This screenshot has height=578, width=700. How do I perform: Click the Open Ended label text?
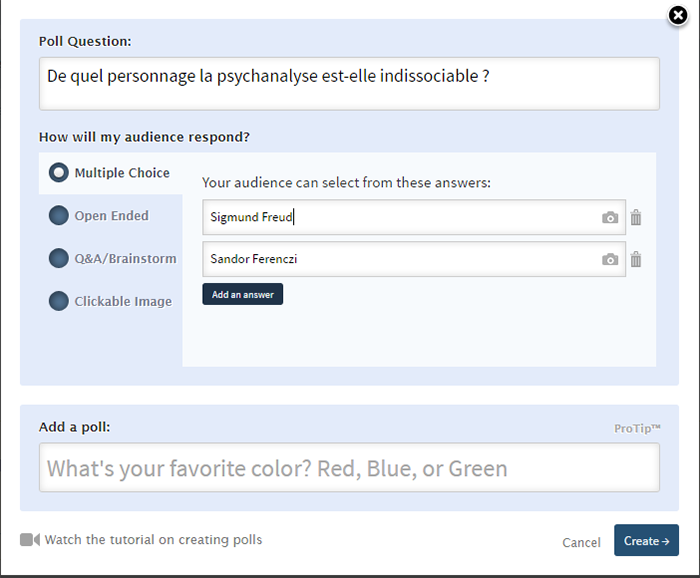pyautogui.click(x=112, y=216)
